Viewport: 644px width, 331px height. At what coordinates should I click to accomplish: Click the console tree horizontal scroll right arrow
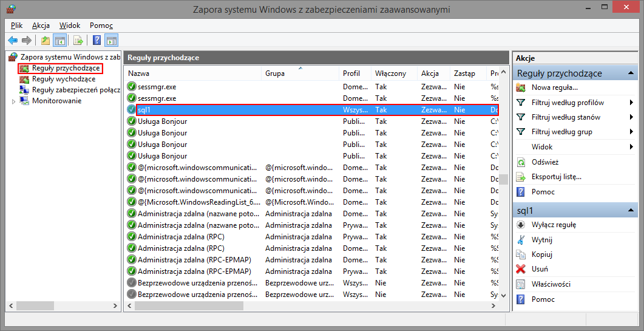[x=116, y=306]
